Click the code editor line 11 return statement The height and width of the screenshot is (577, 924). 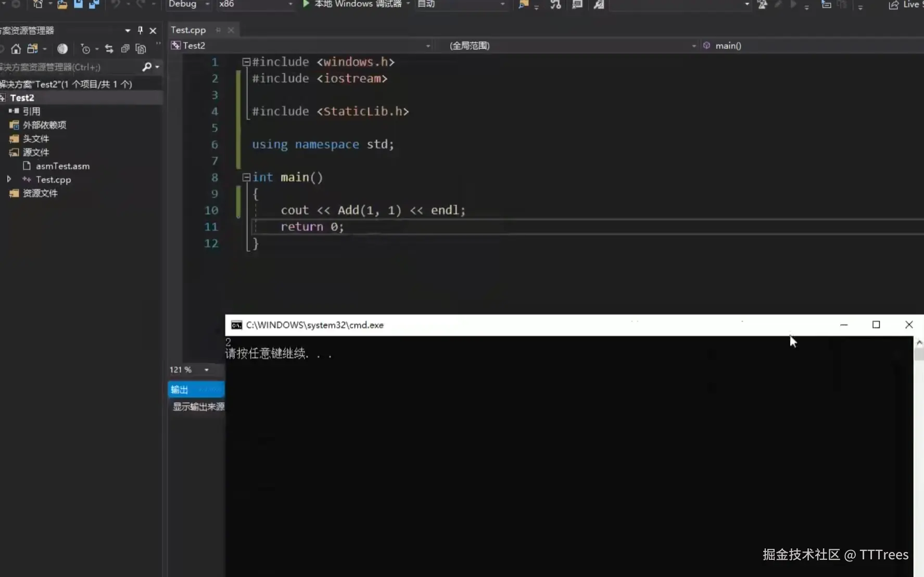coord(312,227)
